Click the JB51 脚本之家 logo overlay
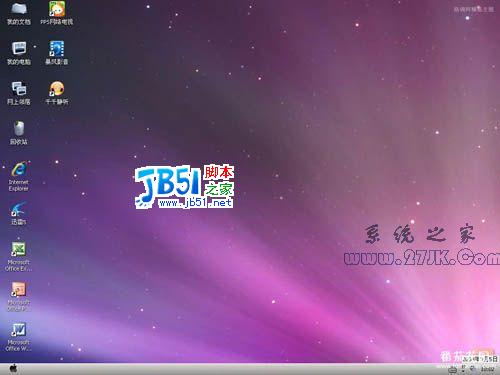 coord(184,187)
